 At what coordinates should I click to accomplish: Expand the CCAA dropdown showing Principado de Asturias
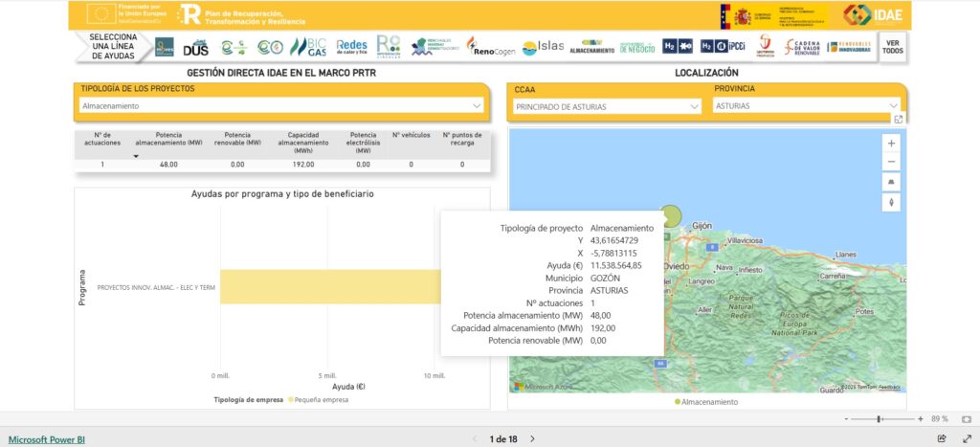click(x=606, y=106)
